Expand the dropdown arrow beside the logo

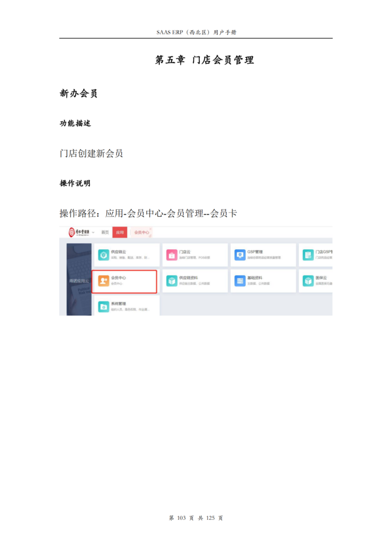(x=93, y=233)
